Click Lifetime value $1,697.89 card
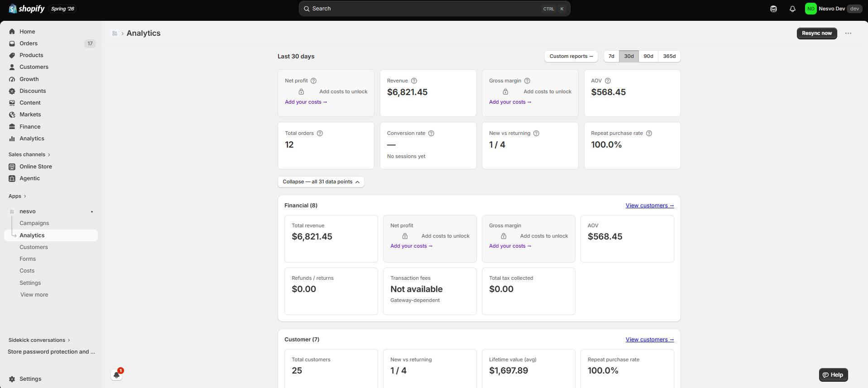868x388 pixels. coord(528,369)
